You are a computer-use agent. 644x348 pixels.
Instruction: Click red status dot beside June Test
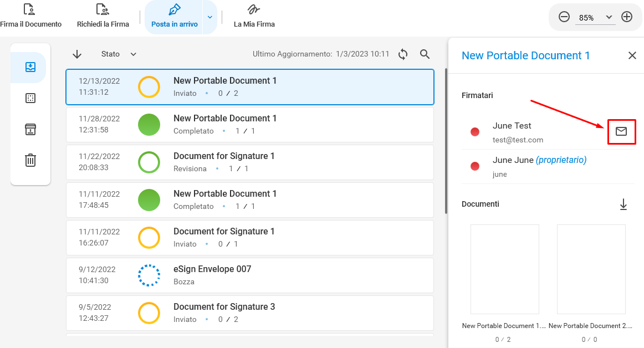click(x=475, y=132)
